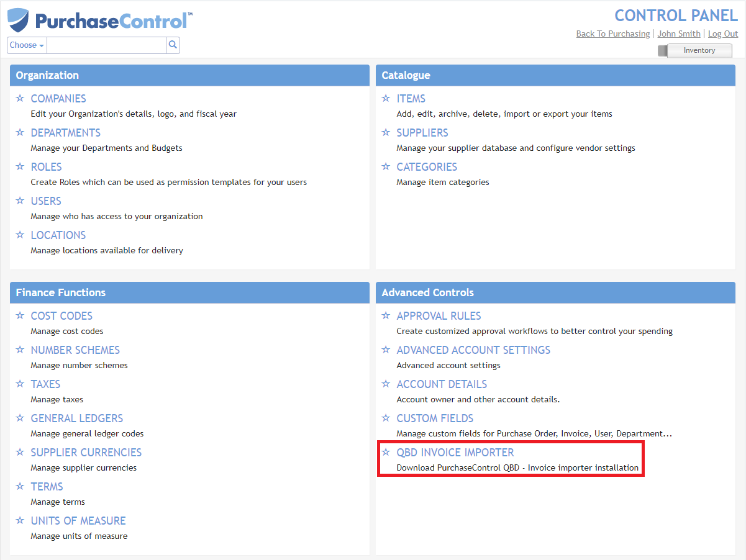The height and width of the screenshot is (560, 746).
Task: Open DEPARTMENTS management
Action: click(65, 132)
